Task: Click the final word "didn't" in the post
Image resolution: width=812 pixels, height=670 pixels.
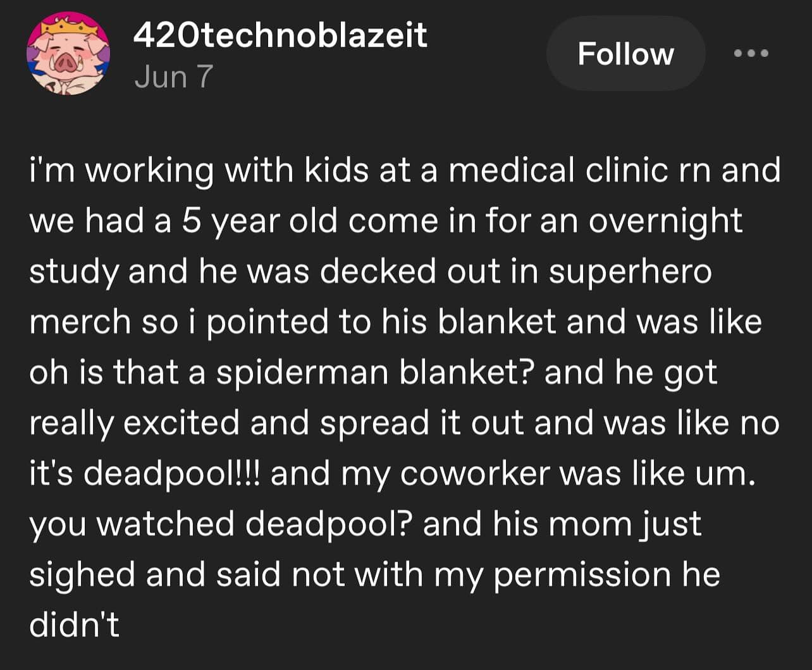Action: pos(74,624)
